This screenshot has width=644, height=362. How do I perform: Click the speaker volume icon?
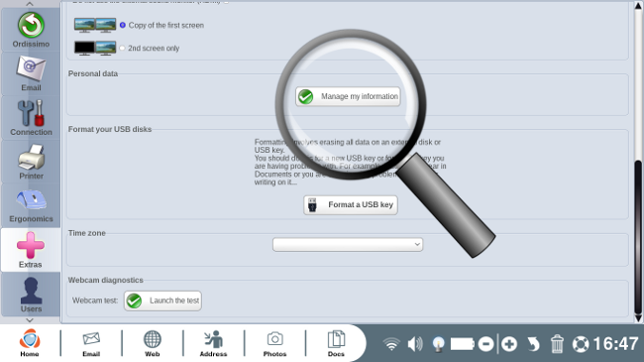[x=415, y=344]
